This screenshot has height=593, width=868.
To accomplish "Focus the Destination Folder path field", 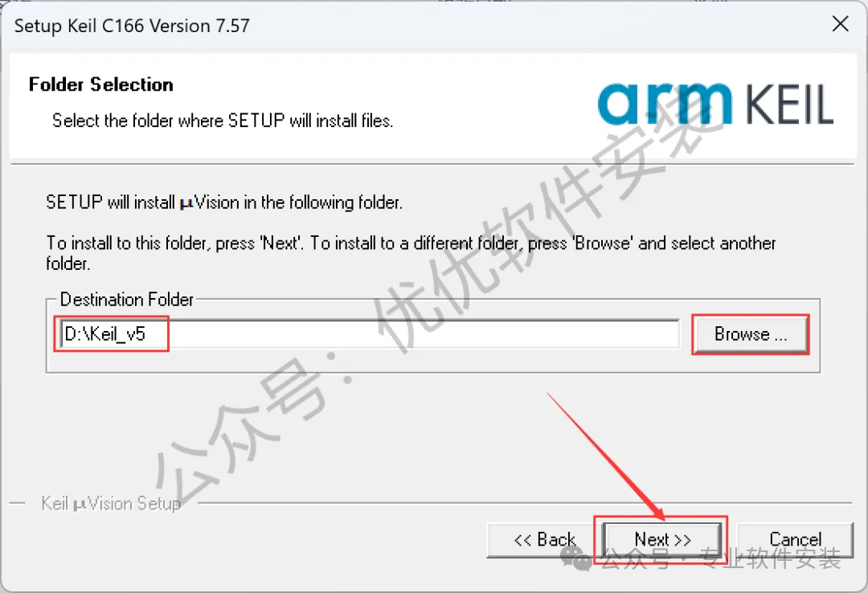I will (369, 334).
